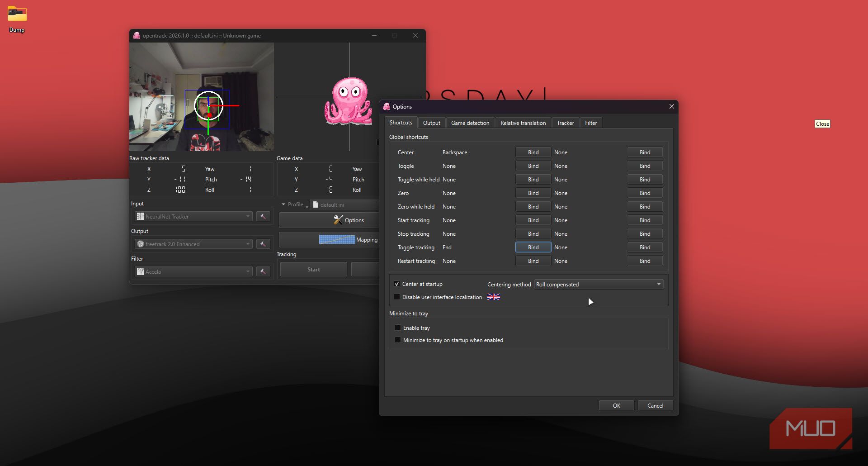This screenshot has width=868, height=466.
Task: Close the Options dialog with X
Action: [671, 107]
